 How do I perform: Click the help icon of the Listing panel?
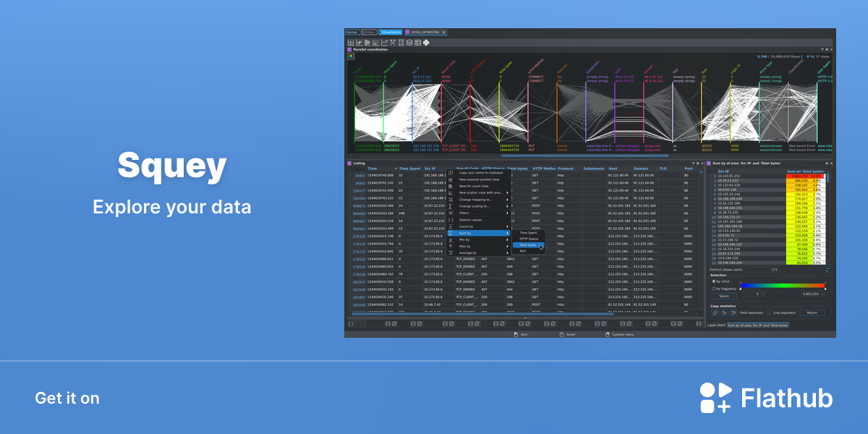coord(692,163)
